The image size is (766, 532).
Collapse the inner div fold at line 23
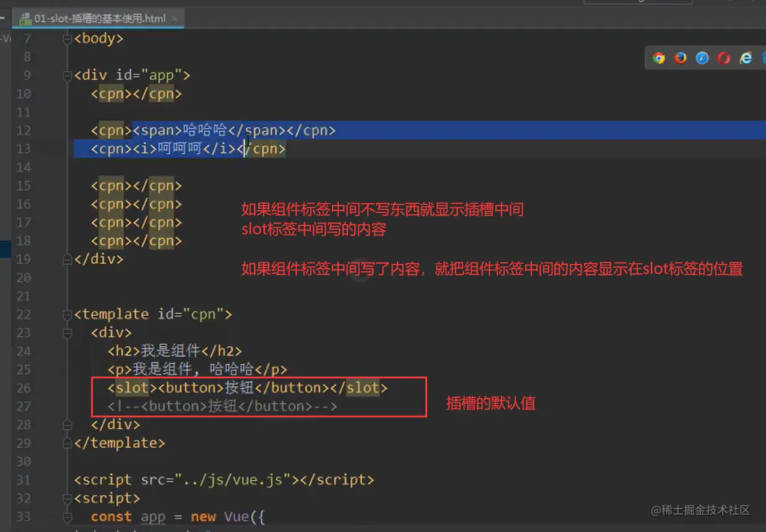tap(67, 333)
